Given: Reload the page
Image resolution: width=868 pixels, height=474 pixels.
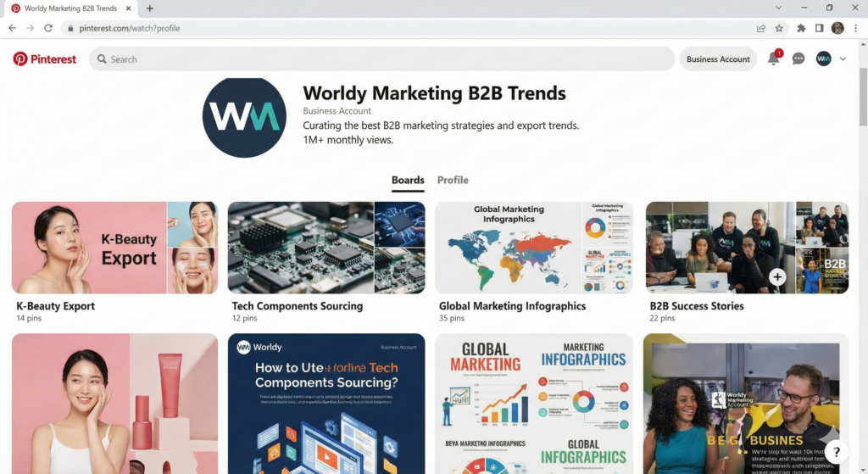Looking at the screenshot, I should click(x=48, y=28).
